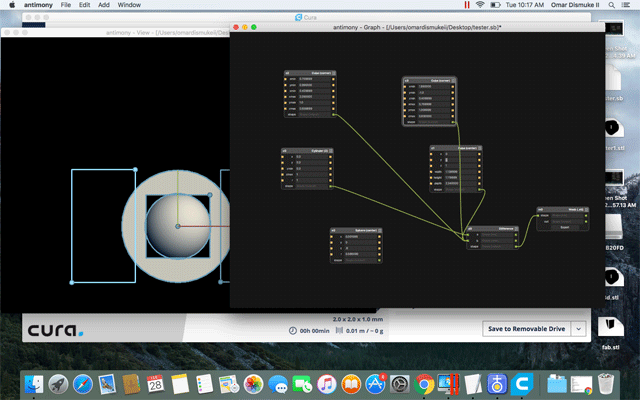Click the Cylinder (z) node title bar

point(307,151)
